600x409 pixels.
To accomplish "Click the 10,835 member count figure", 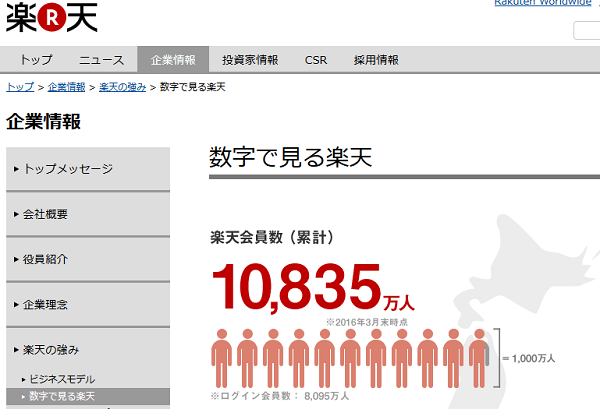I will (x=297, y=287).
